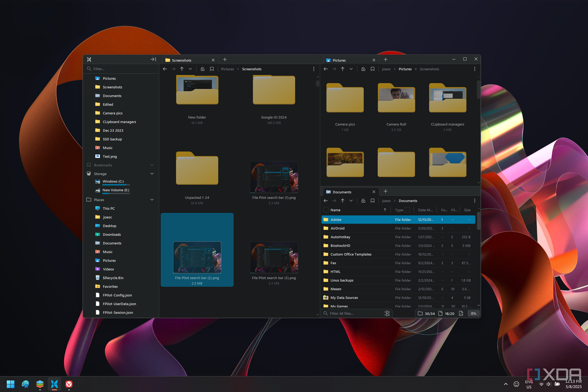This screenshot has height=392, width=588.
Task: Open the three-dot menu in the Screenshots pane
Action: (x=314, y=69)
